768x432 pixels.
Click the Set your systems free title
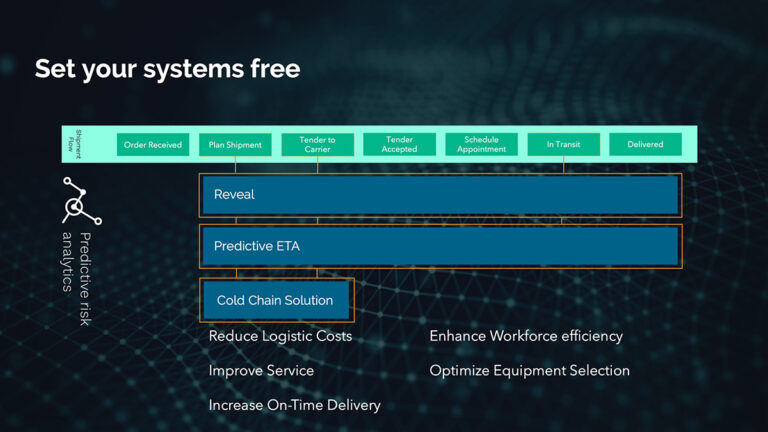(168, 69)
